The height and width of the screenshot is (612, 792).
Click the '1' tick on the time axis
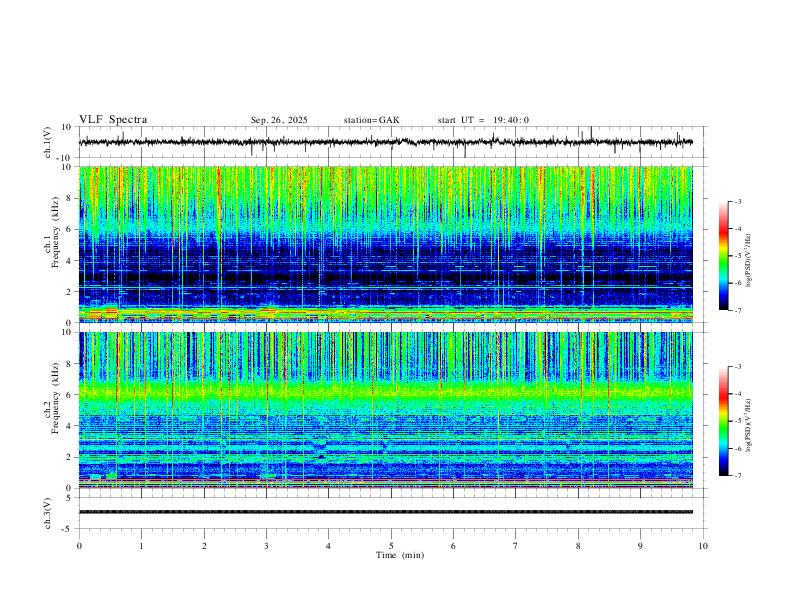pos(141,546)
